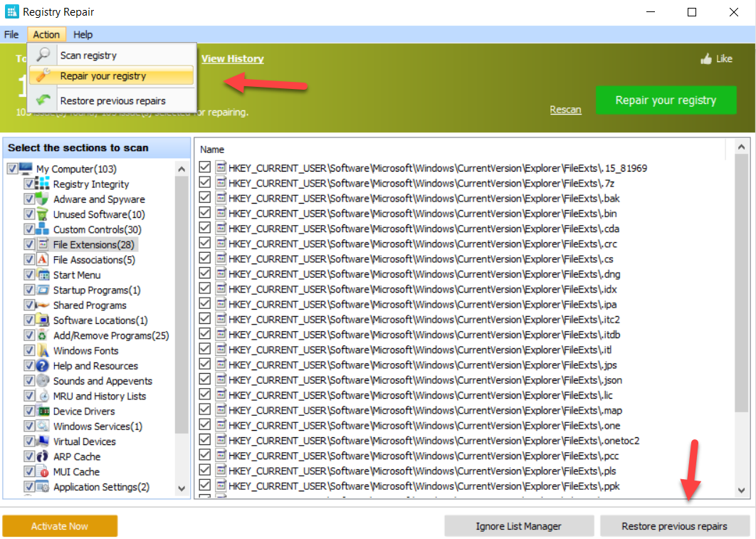Open the View History link
The height and width of the screenshot is (539, 756).
click(x=232, y=59)
